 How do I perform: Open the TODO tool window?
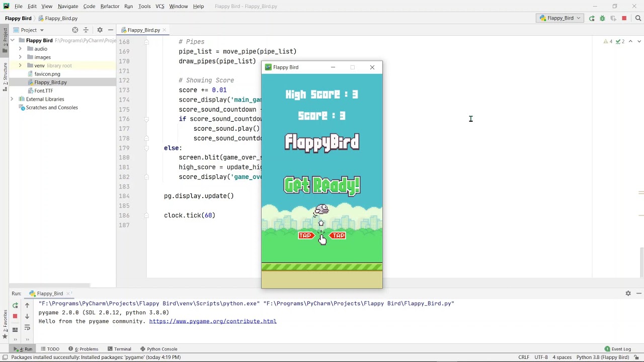50,349
